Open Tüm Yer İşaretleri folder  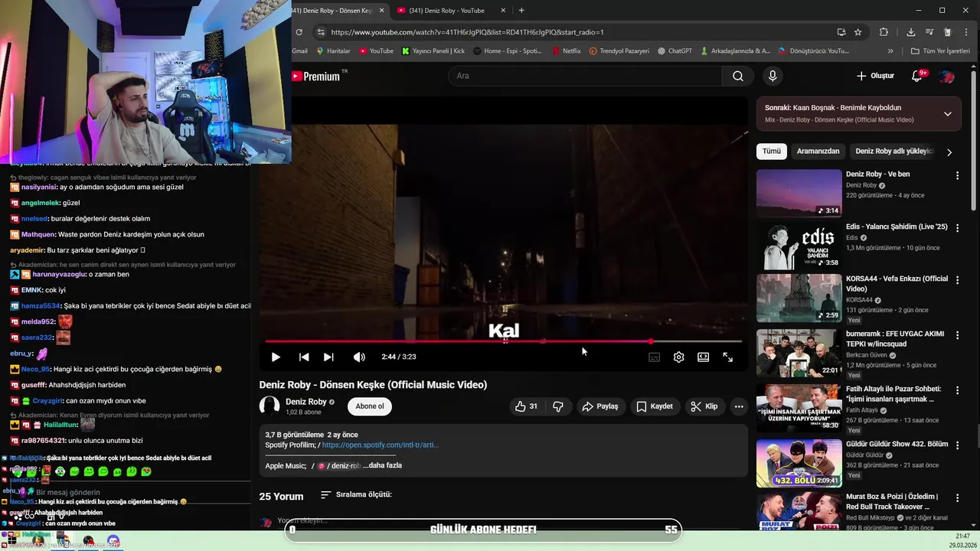940,51
